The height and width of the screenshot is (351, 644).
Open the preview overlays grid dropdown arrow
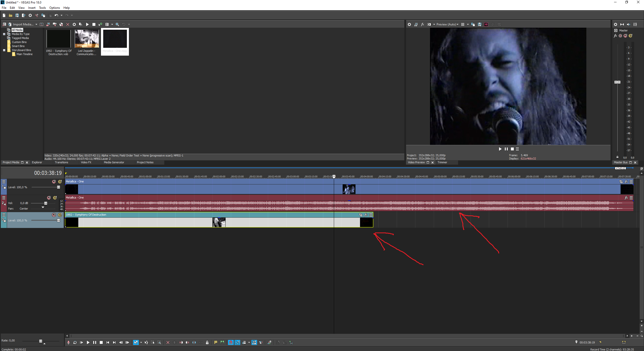point(468,24)
